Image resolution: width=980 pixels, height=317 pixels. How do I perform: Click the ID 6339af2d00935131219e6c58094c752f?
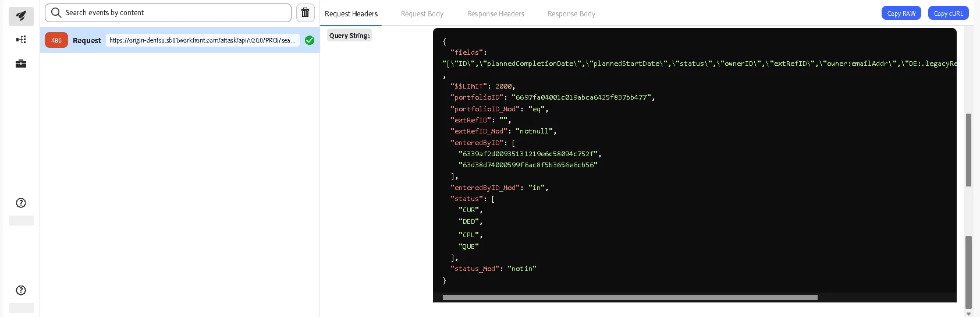click(529, 154)
